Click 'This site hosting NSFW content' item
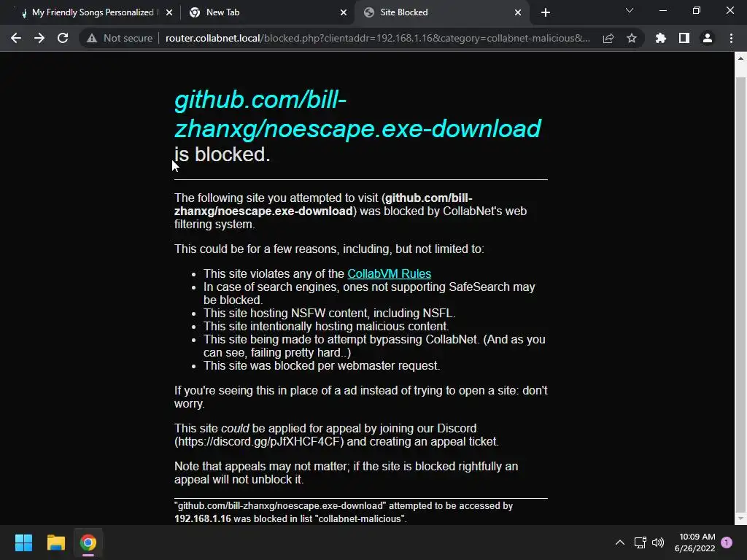This screenshot has height=560, width=747. click(329, 314)
